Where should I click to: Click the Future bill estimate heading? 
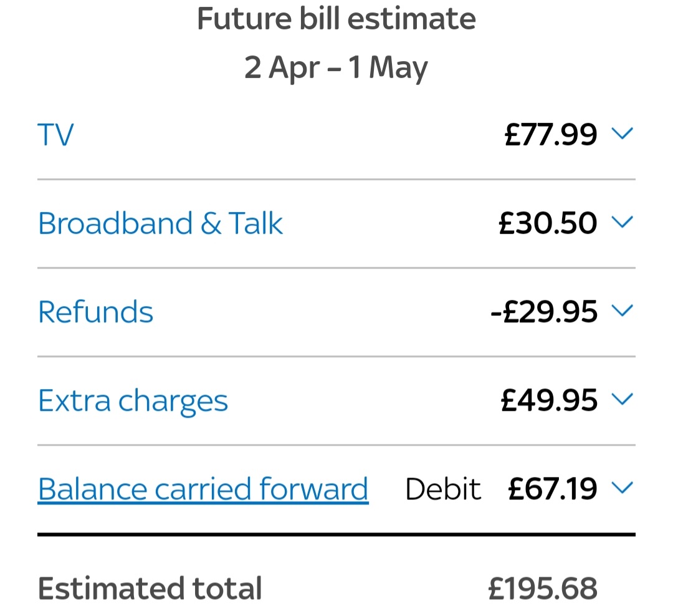[x=336, y=19]
